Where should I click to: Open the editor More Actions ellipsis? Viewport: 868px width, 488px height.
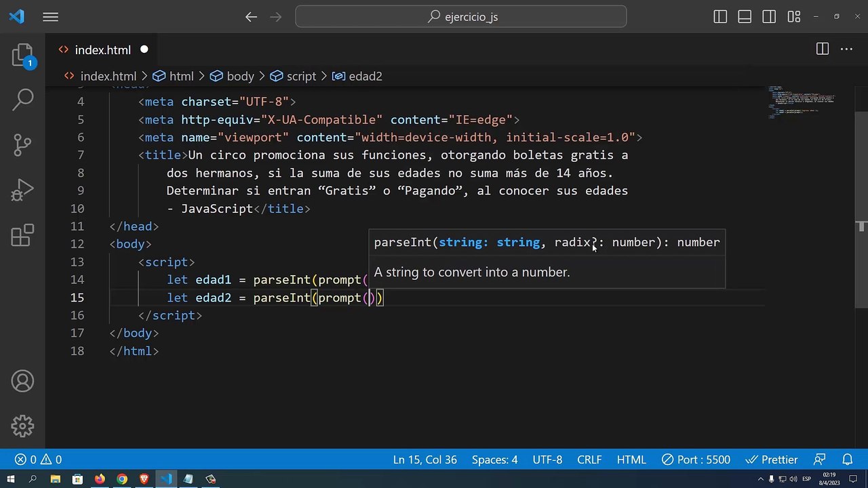(846, 49)
